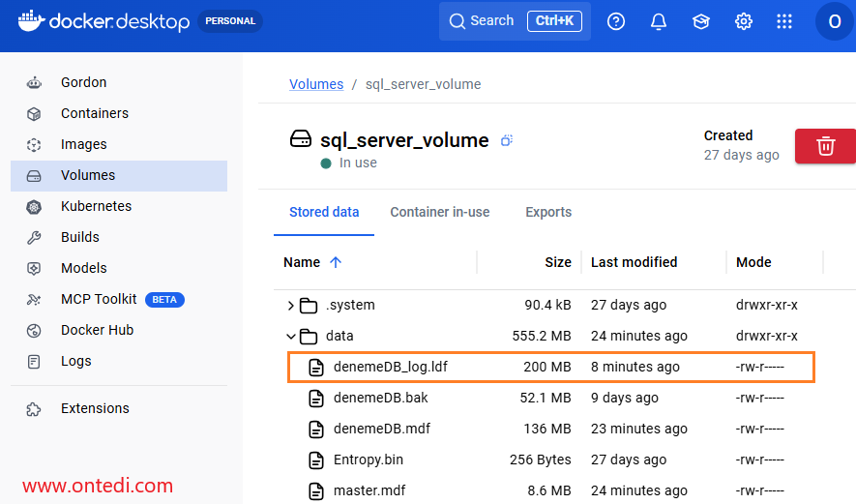
Task: Switch to the Stored data tab
Action: [324, 213]
